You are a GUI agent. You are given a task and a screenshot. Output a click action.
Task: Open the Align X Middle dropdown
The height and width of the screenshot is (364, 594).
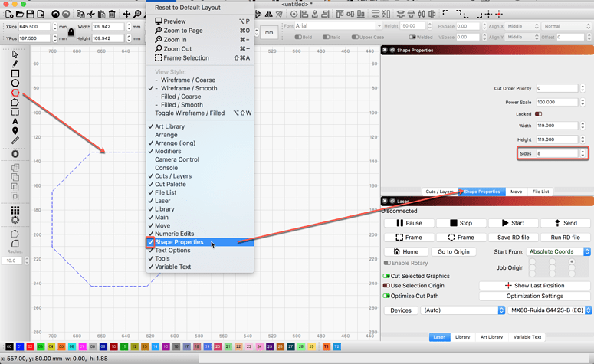[x=523, y=26]
